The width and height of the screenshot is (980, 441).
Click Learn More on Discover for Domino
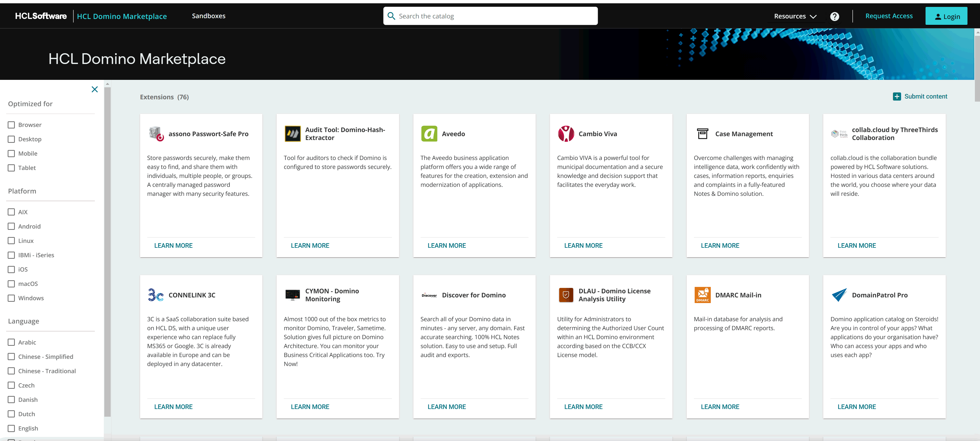click(447, 407)
